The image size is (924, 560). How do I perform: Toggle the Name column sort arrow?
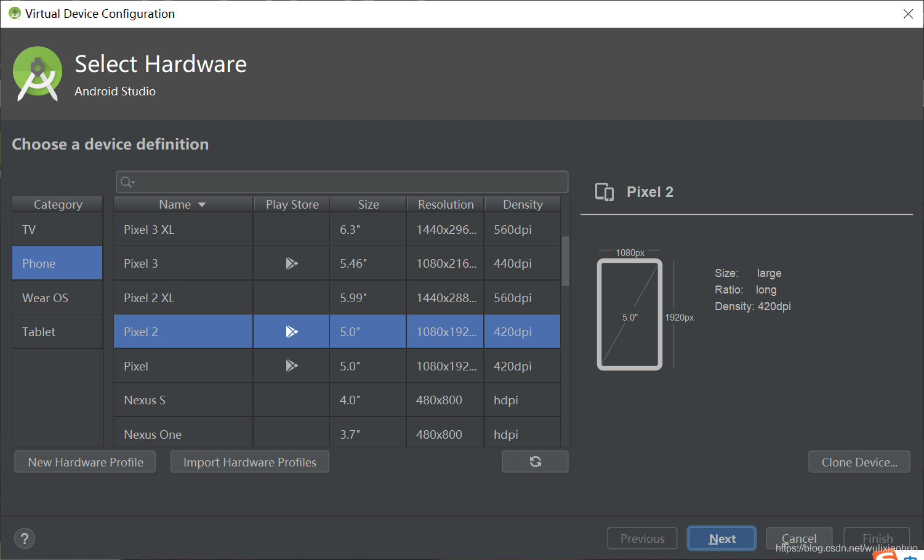pos(202,204)
